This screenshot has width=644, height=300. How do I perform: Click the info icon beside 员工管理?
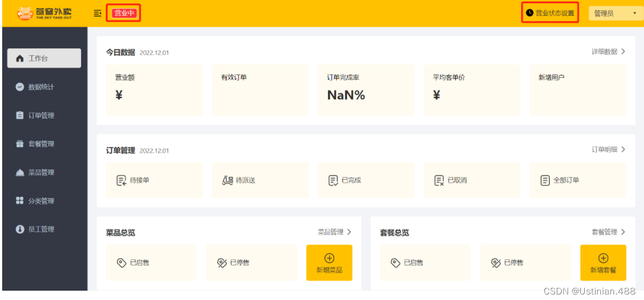point(20,229)
